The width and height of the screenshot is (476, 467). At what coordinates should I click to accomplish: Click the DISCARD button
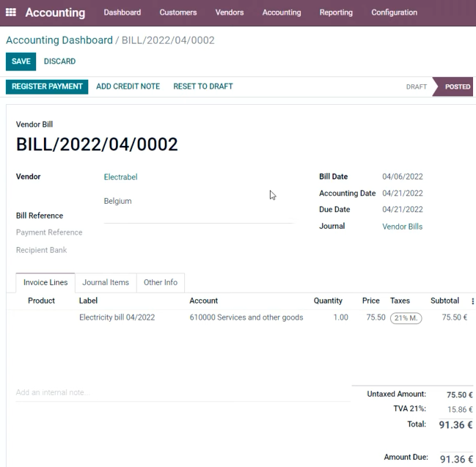click(60, 62)
